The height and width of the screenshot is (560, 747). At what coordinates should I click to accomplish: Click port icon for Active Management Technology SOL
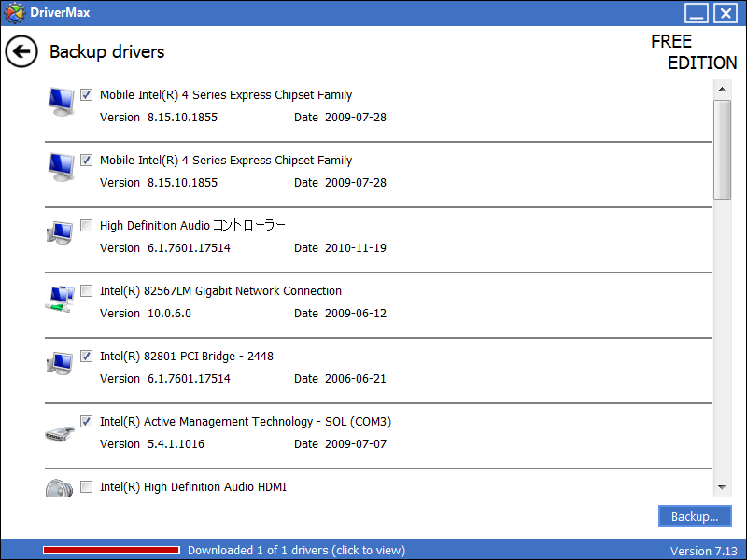click(x=60, y=434)
